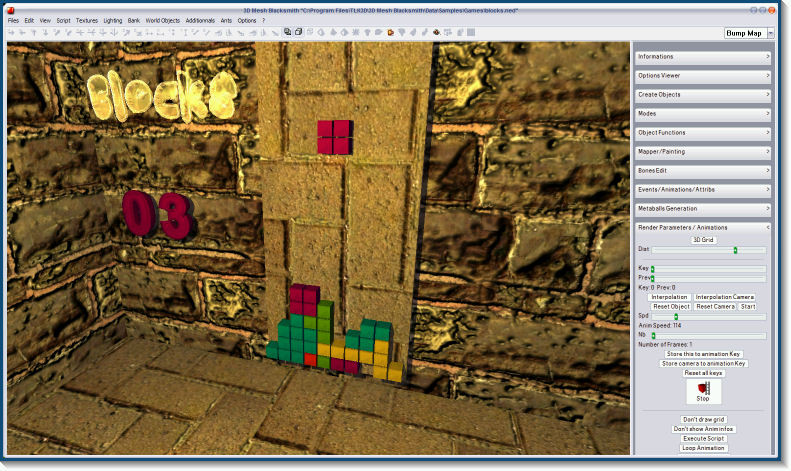This screenshot has width=791, height=471.
Task: Open the Options menu
Action: 247,21
